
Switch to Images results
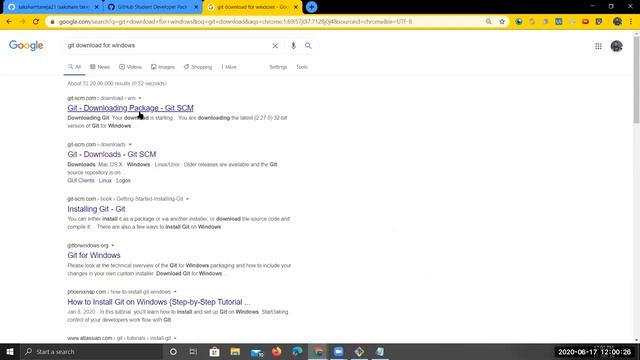(x=162, y=67)
